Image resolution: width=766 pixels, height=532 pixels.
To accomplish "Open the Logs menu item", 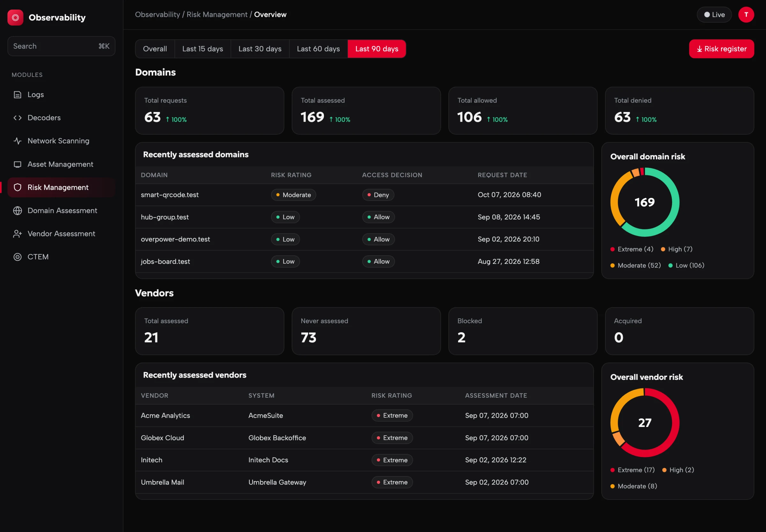I will [x=61, y=95].
